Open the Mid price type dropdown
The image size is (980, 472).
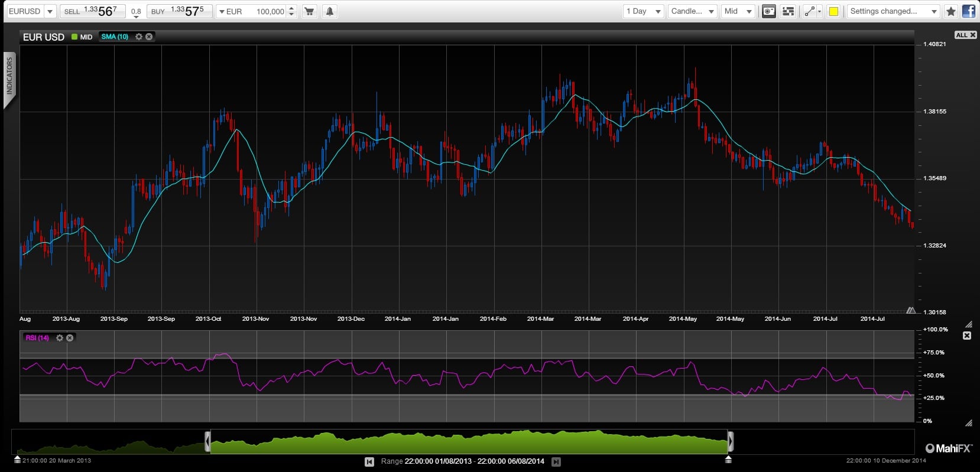(738, 11)
